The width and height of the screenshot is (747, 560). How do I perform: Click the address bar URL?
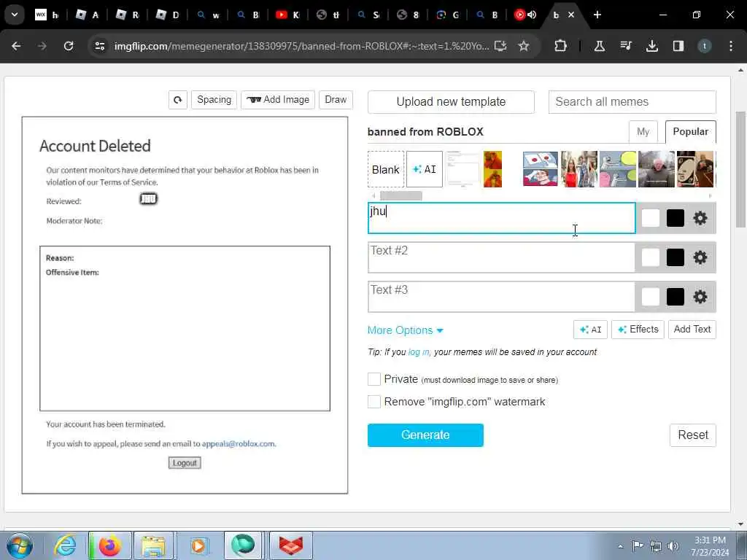tap(301, 46)
